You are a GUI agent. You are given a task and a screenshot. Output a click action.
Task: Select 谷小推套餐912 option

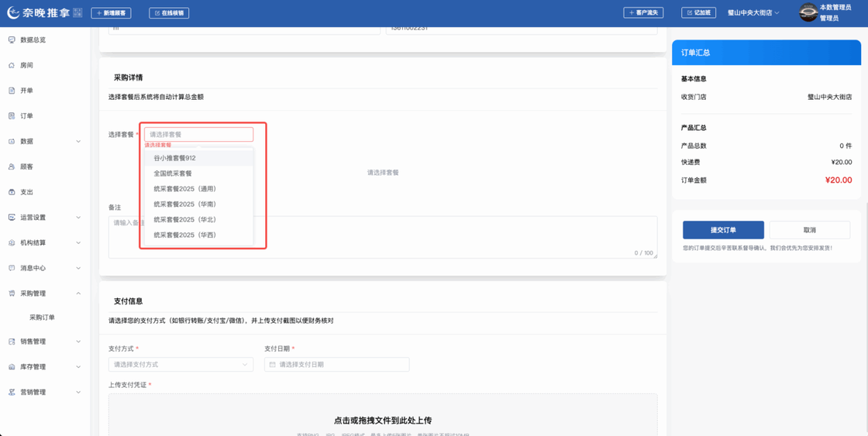tap(198, 158)
